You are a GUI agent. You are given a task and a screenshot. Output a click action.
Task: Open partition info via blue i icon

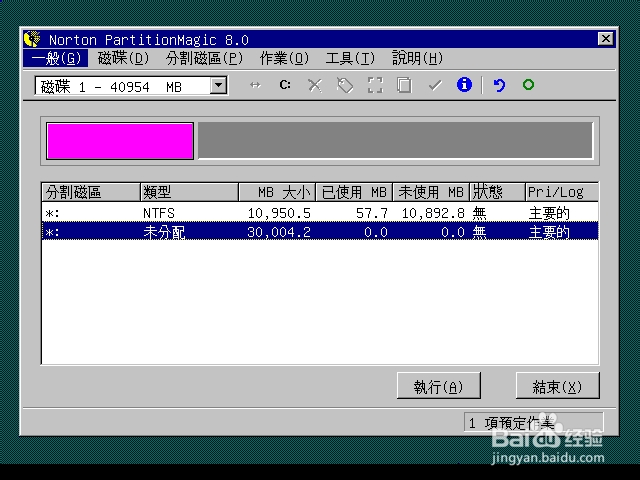tap(464, 85)
